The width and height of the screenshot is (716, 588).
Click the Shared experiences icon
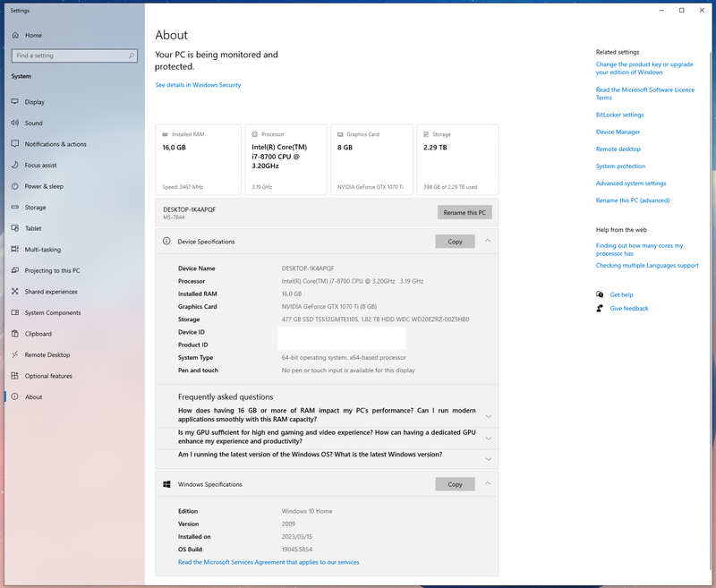pos(15,291)
